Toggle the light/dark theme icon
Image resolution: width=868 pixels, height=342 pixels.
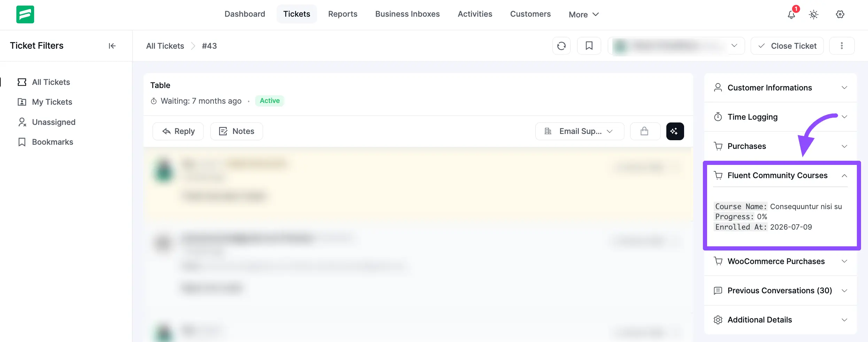[x=814, y=14]
